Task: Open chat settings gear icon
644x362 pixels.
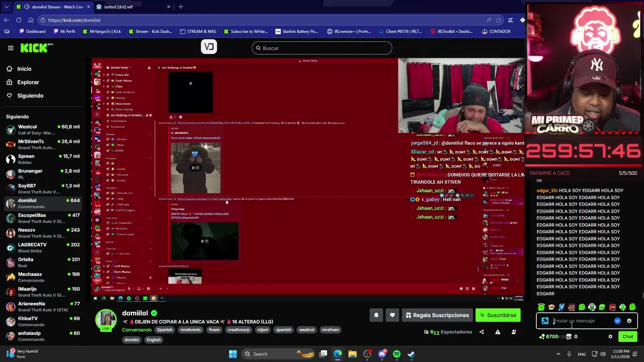Action: click(x=610, y=337)
